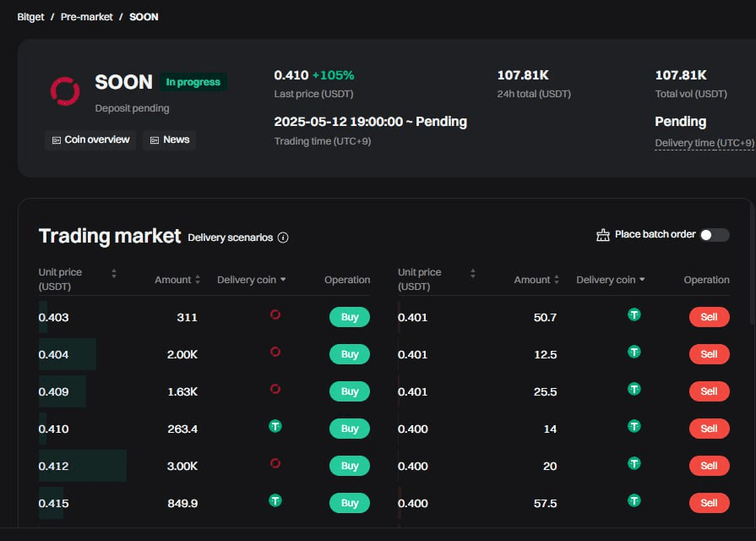
Task: Click the USDT coin icon in the 50.7 amount row
Action: pyautogui.click(x=634, y=314)
